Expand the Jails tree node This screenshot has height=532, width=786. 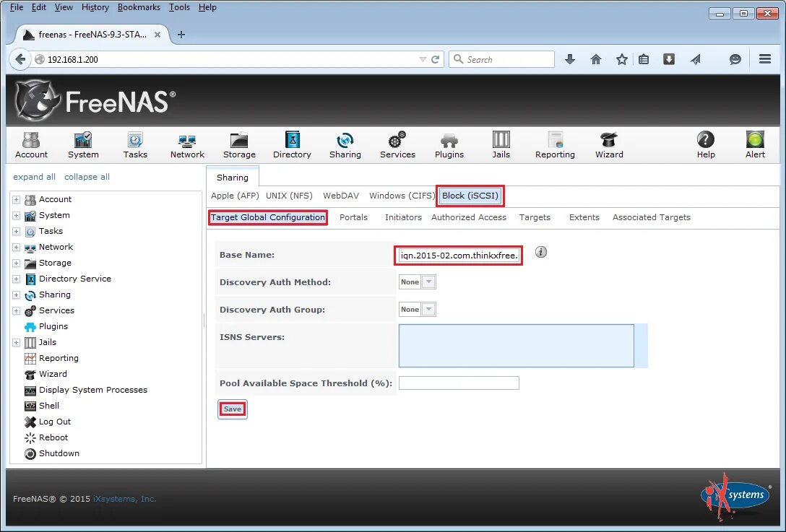pyautogui.click(x=16, y=343)
